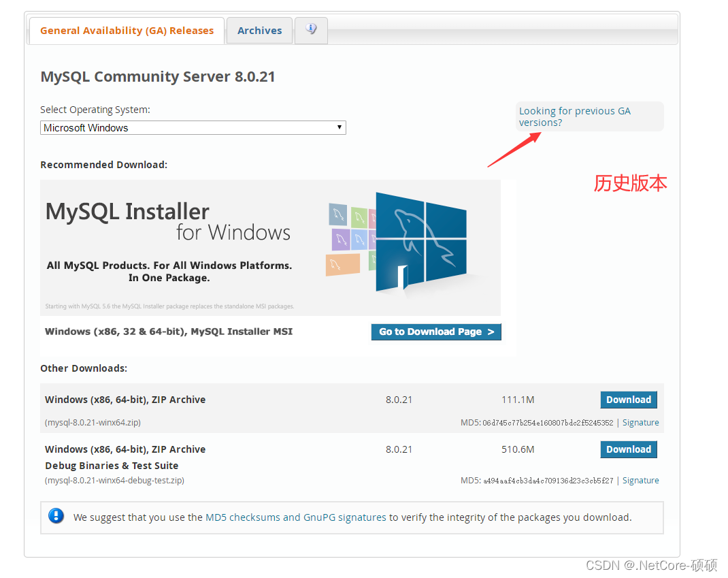The width and height of the screenshot is (728, 578).
Task: Click the blue exclamation info icon
Action: click(x=56, y=516)
